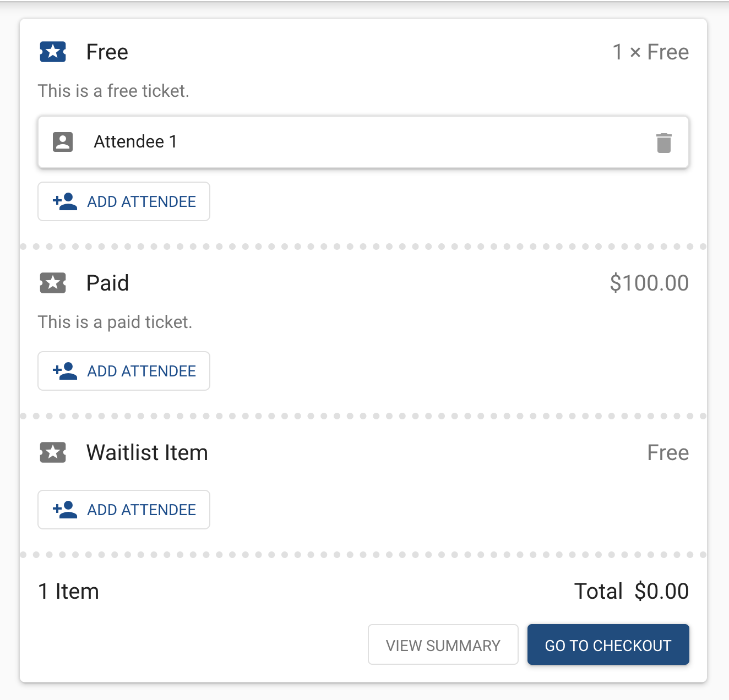This screenshot has height=700, width=729.
Task: Click the gray Paid ticket star icon
Action: [53, 283]
